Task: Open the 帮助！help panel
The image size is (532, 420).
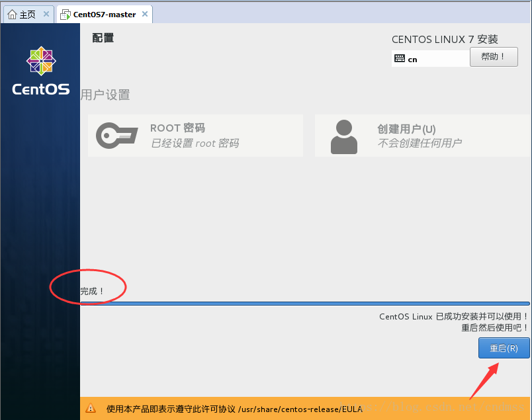Action: tap(494, 56)
